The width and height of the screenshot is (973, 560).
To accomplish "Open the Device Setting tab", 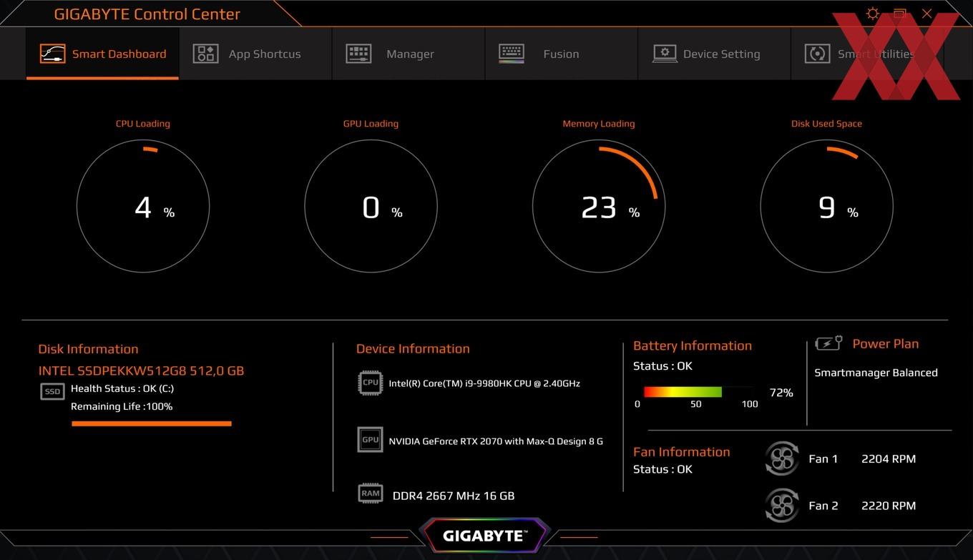I will (x=714, y=54).
